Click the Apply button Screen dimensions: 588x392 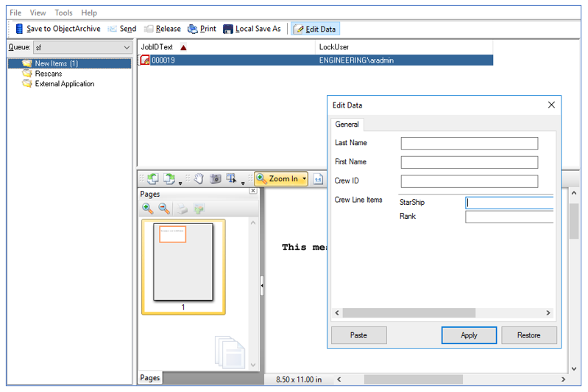469,335
